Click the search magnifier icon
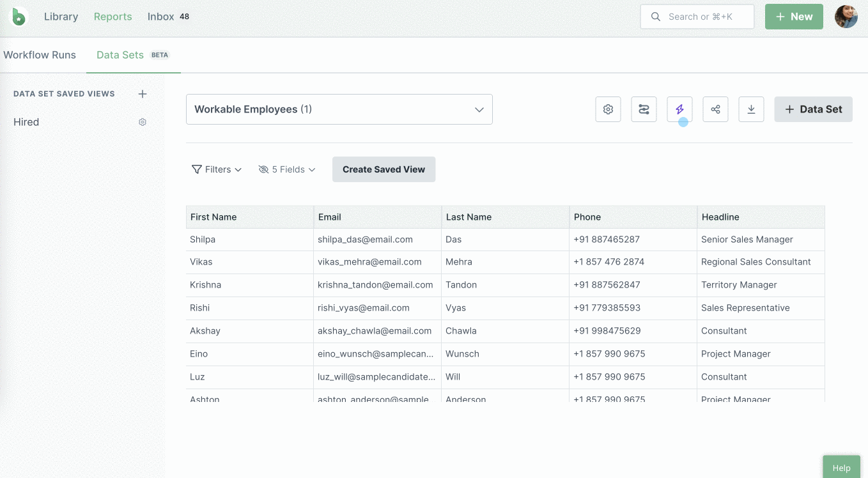The height and width of the screenshot is (478, 868). coord(655,17)
